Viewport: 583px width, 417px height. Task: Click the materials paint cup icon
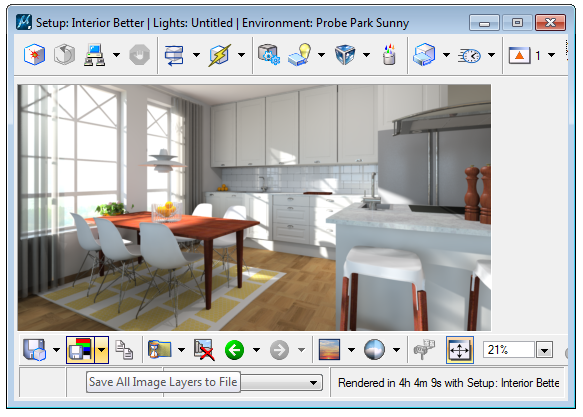[389, 55]
